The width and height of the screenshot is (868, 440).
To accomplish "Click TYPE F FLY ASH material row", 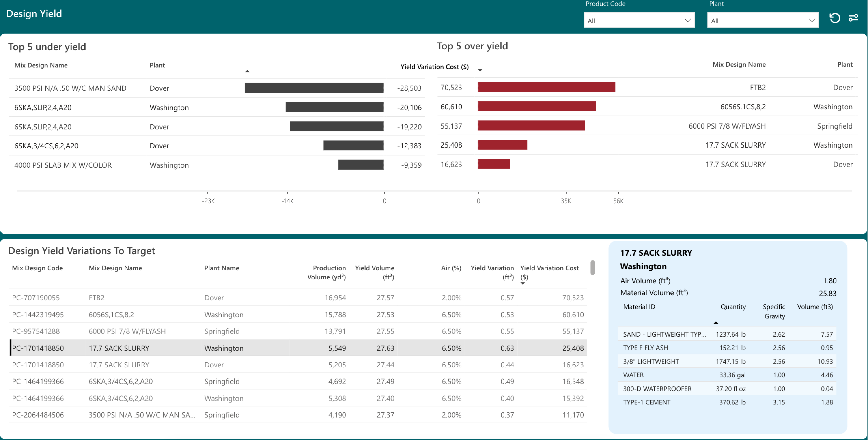I will (x=727, y=348).
